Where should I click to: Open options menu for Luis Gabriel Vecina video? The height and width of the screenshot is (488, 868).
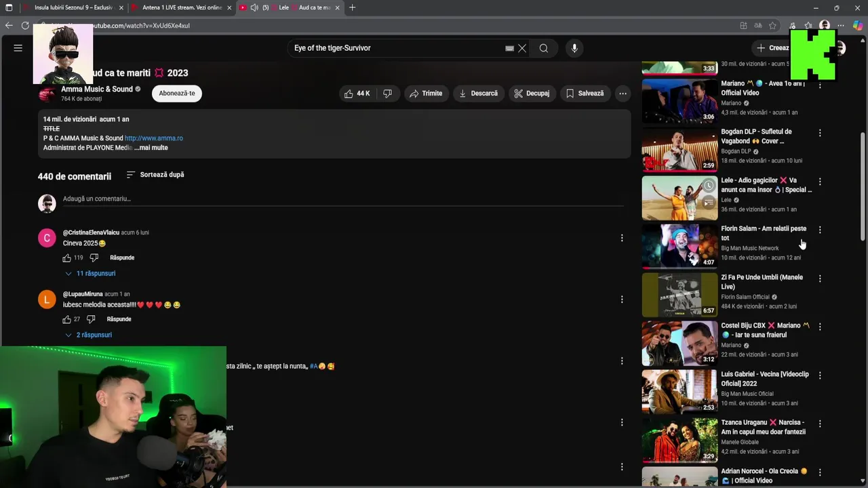[820, 375]
